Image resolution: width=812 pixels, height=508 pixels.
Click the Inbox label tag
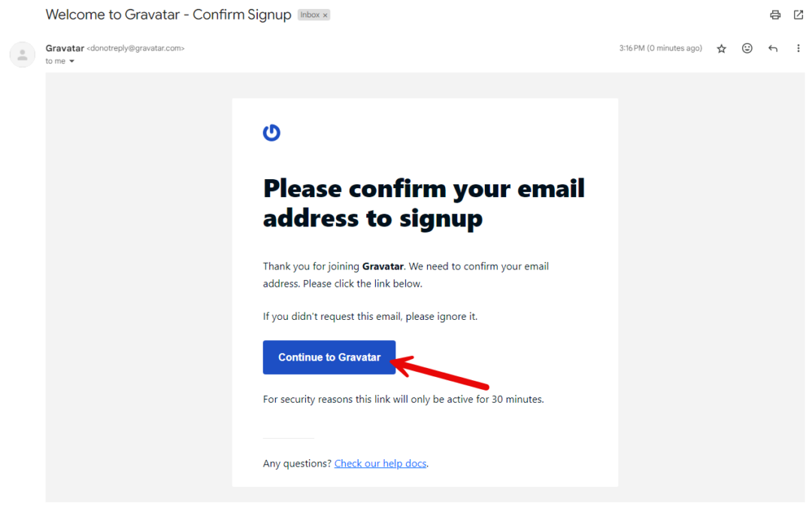(x=310, y=15)
